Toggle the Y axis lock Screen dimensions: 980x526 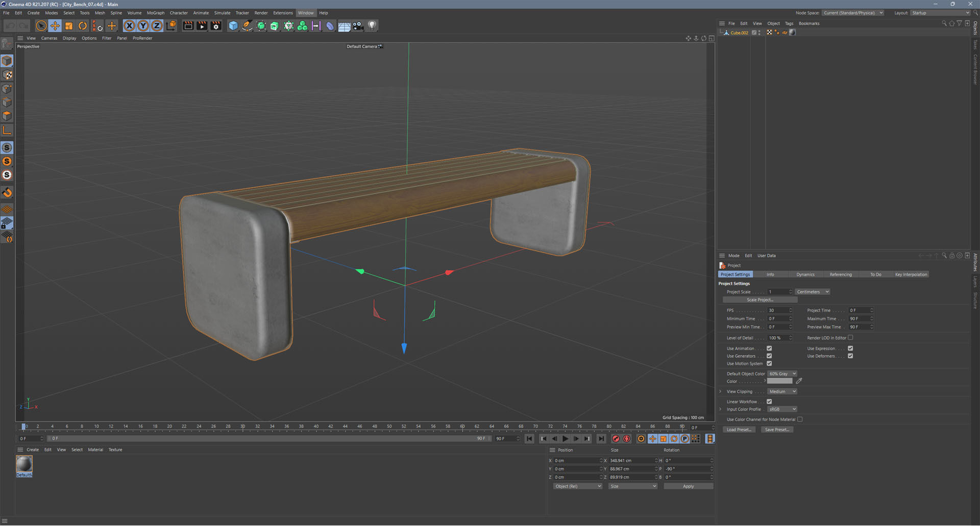pyautogui.click(x=143, y=26)
